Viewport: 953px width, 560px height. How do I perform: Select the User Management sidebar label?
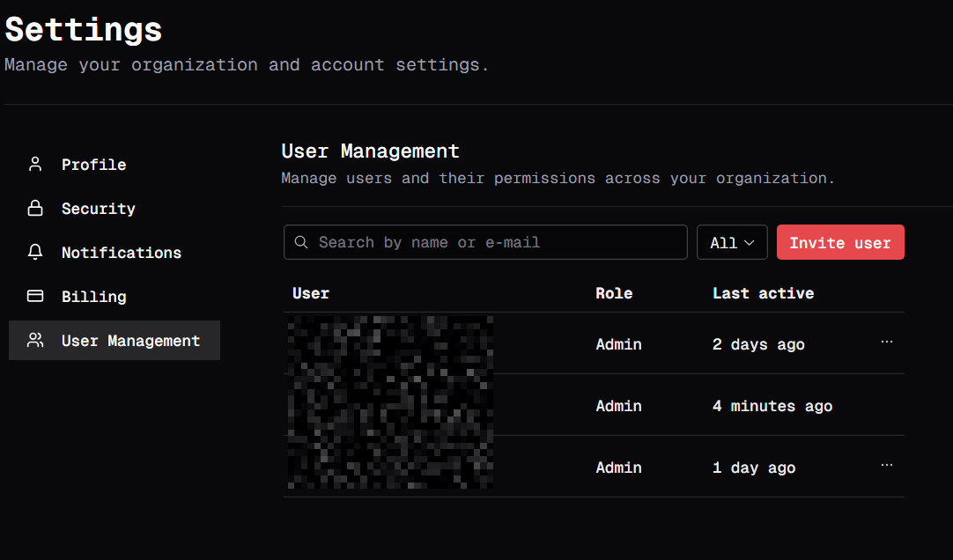coord(130,341)
